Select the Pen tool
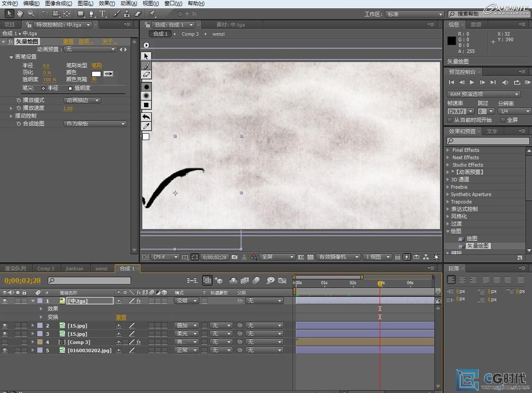The height and width of the screenshot is (393, 532). click(x=92, y=14)
